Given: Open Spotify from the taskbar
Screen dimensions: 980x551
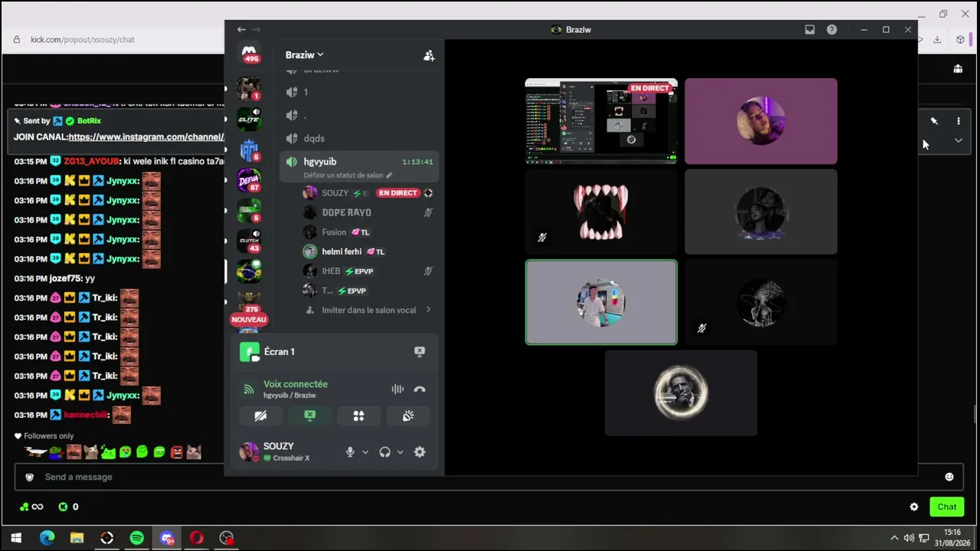Looking at the screenshot, I should 136,538.
